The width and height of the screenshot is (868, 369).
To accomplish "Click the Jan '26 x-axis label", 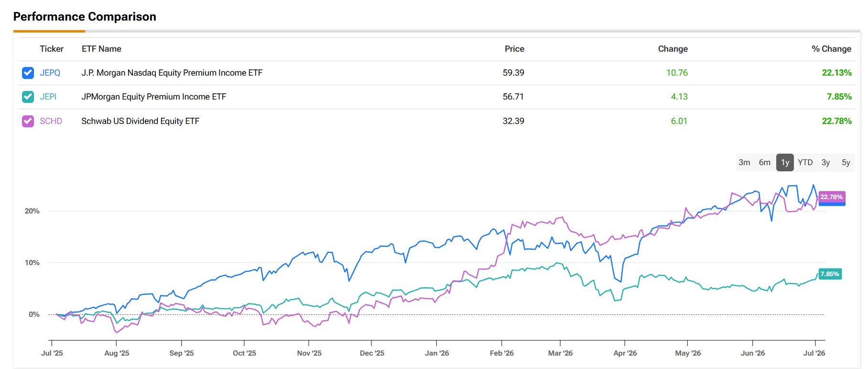I will [437, 353].
